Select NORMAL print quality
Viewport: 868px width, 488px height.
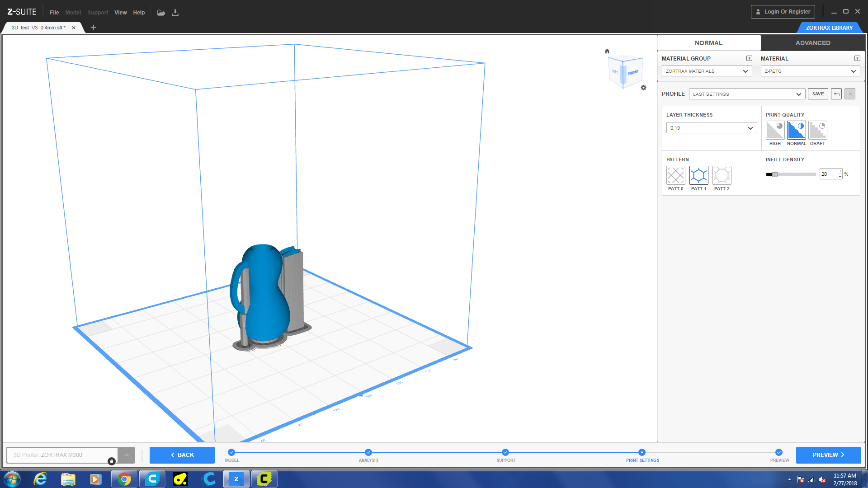pos(796,130)
